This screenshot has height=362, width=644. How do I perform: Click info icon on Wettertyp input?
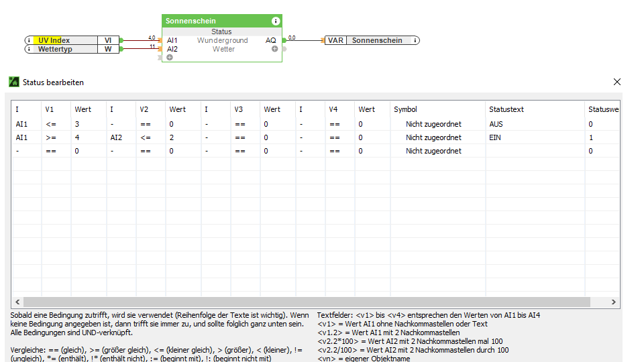point(29,49)
